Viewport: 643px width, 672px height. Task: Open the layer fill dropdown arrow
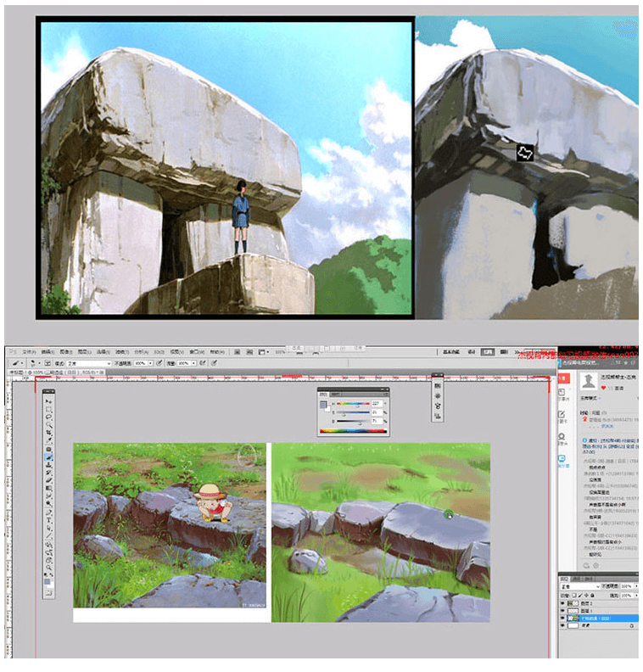(636, 596)
